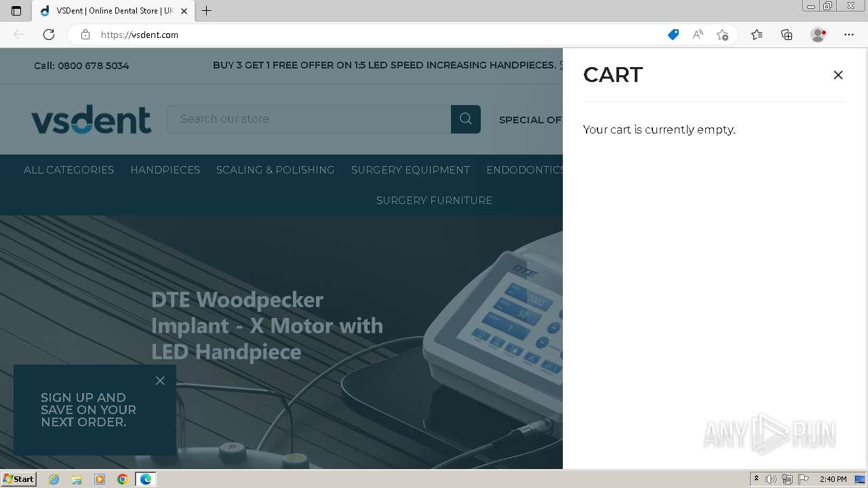Open the volume speaker tray icon
Image resolution: width=868 pixels, height=488 pixels.
pos(771,479)
